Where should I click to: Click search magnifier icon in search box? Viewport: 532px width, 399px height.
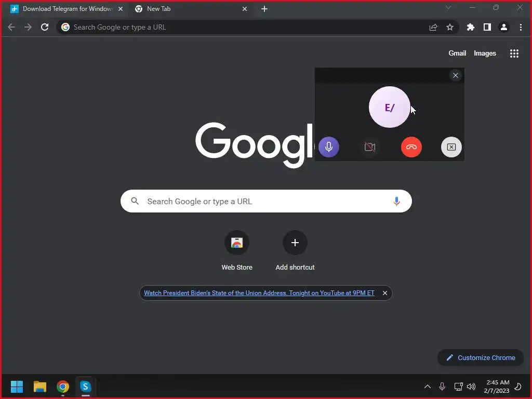[135, 201]
